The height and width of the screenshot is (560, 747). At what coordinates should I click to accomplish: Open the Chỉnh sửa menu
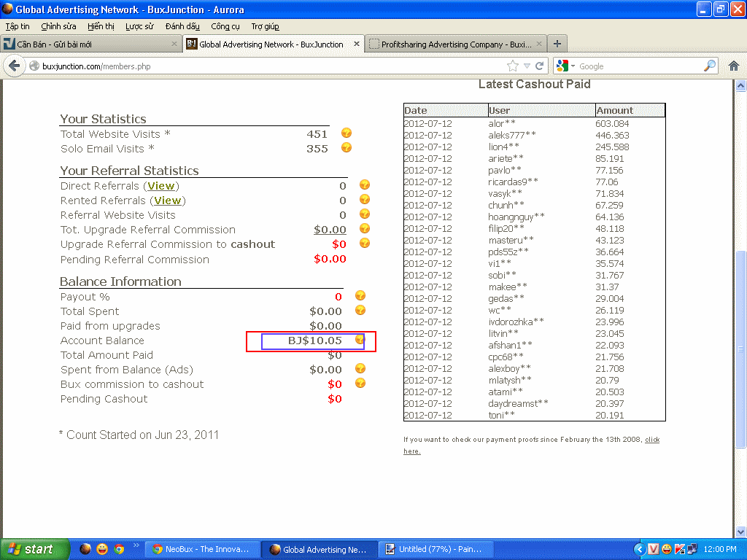(58, 26)
